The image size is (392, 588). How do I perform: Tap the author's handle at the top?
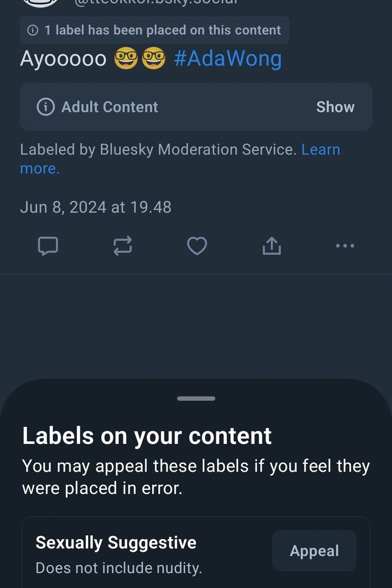click(x=156, y=3)
